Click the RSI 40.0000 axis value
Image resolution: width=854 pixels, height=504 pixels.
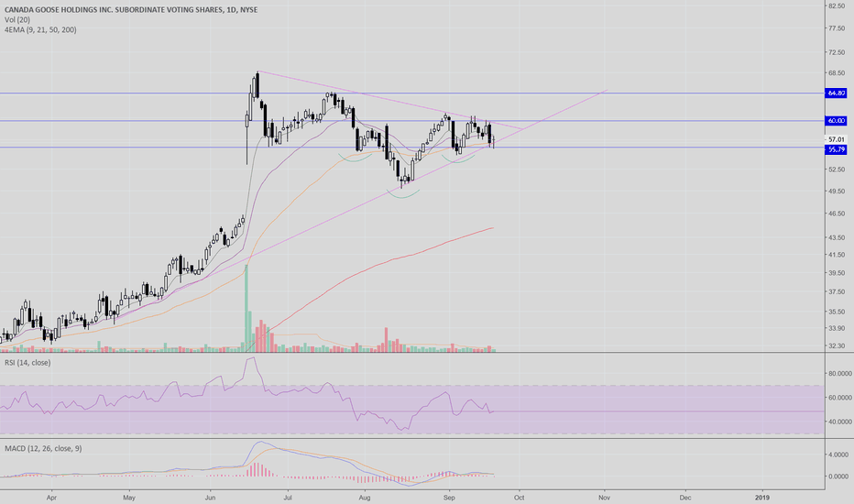pos(840,422)
